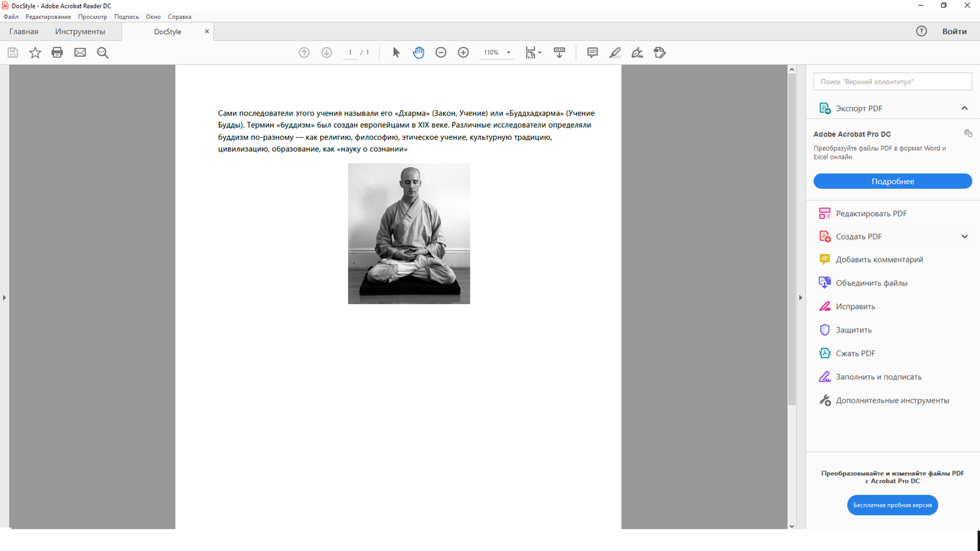Image resolution: width=980 pixels, height=551 pixels.
Task: Click the Сжать PDF icon
Action: [825, 353]
